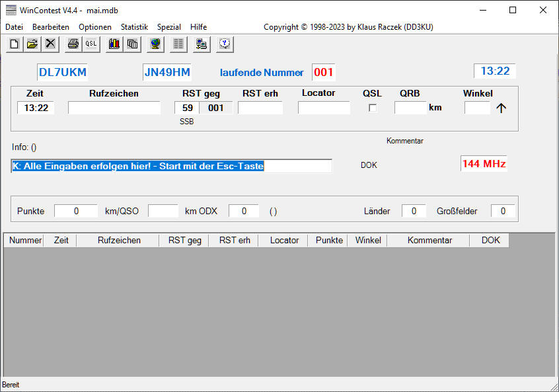
Task: Click the Großfelder count field
Action: (x=503, y=211)
